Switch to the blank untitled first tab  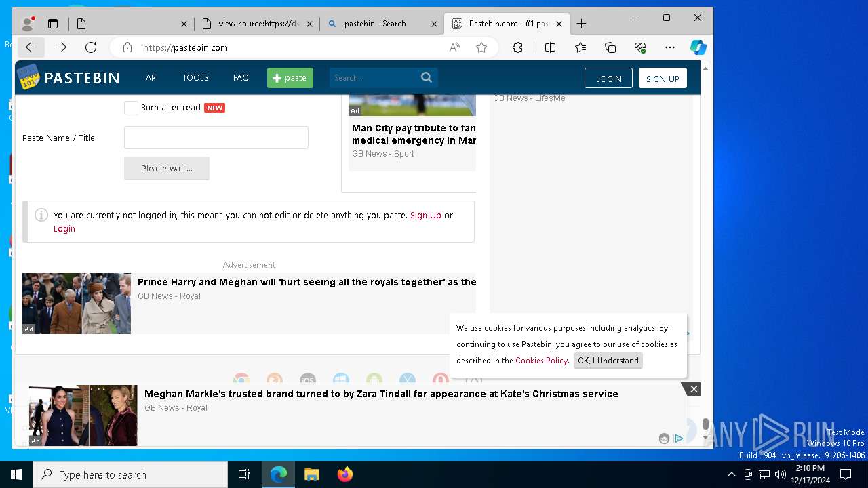[132, 24]
